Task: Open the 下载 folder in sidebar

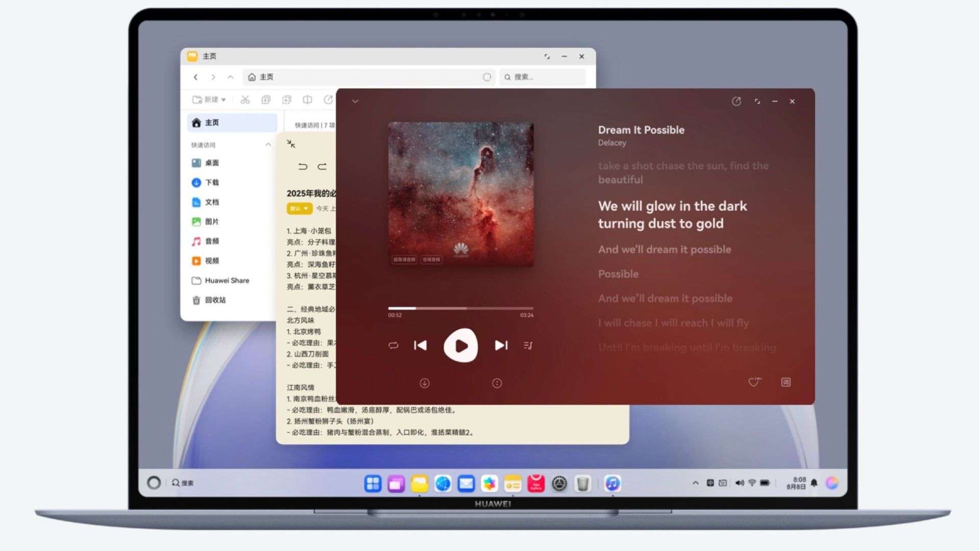Action: coord(211,183)
